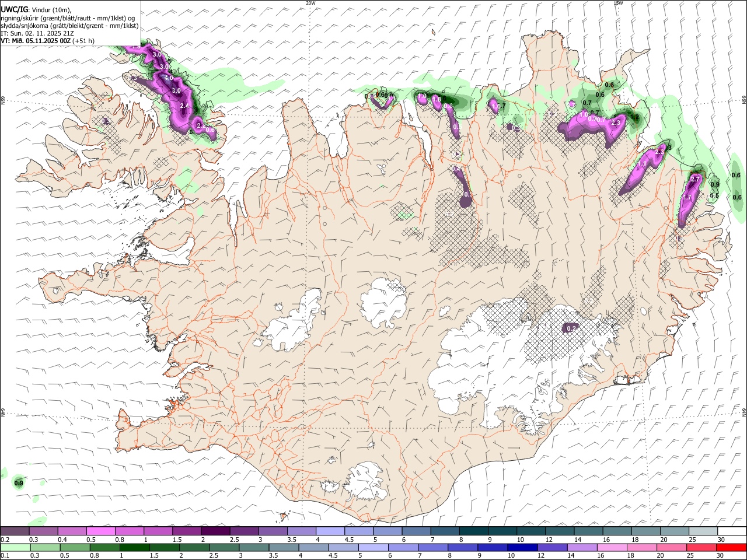The image size is (747, 560).
Task: Click the 0.2 value on Vatnajökull glacier
Action: coord(572,328)
